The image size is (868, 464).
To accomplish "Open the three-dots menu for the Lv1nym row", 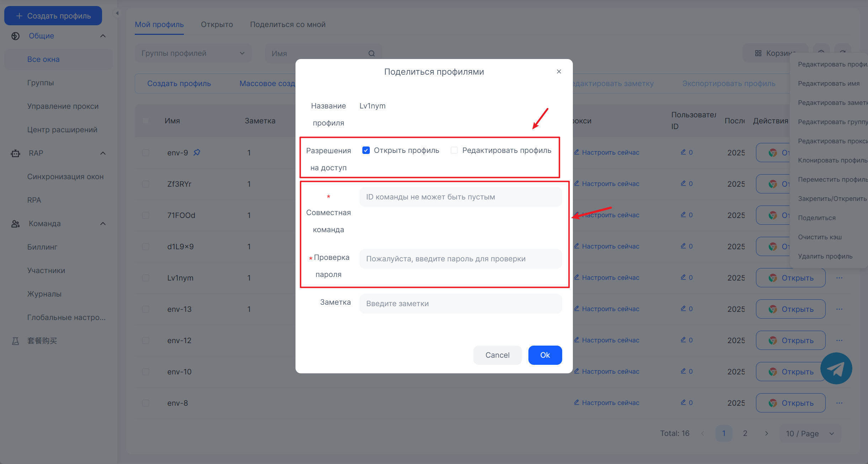I will 839,278.
